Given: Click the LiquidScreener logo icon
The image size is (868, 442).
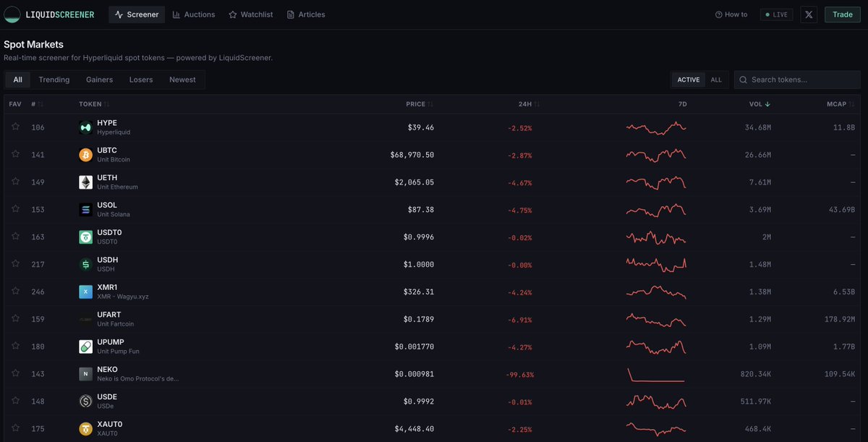Looking at the screenshot, I should click(x=12, y=14).
